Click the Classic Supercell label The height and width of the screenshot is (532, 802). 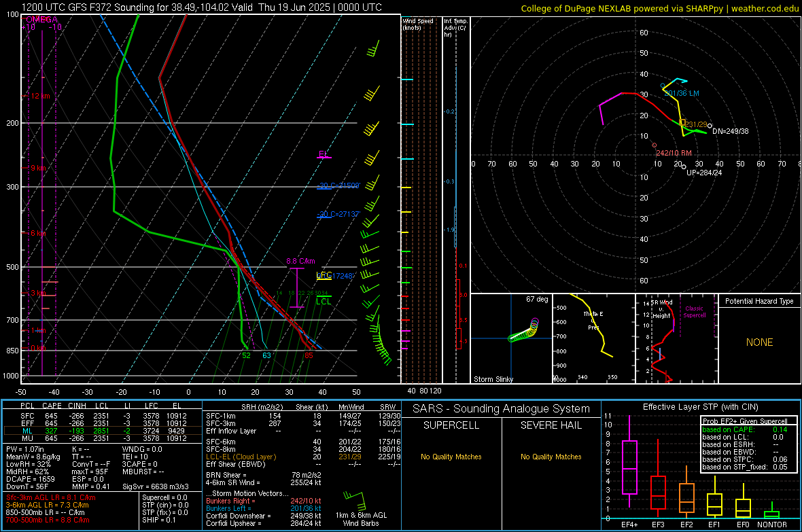pos(695,312)
